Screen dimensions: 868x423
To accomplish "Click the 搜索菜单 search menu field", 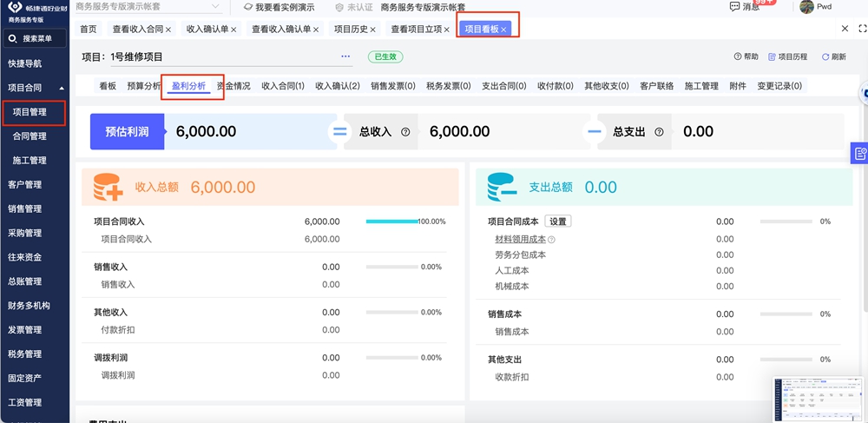I will (x=35, y=38).
